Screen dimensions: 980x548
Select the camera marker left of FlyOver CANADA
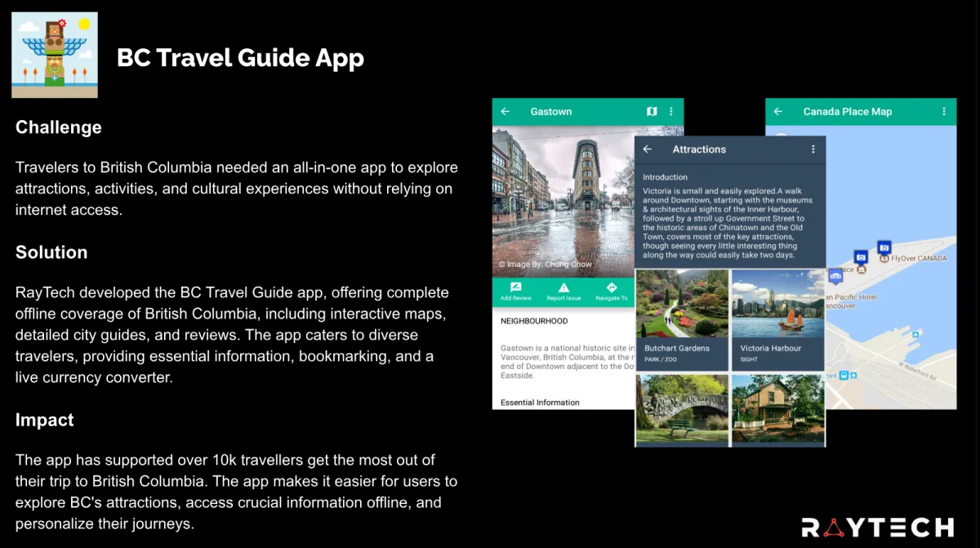coord(860,256)
